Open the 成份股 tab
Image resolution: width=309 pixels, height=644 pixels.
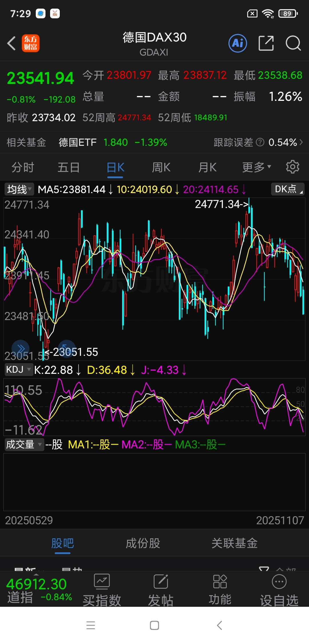(x=143, y=543)
